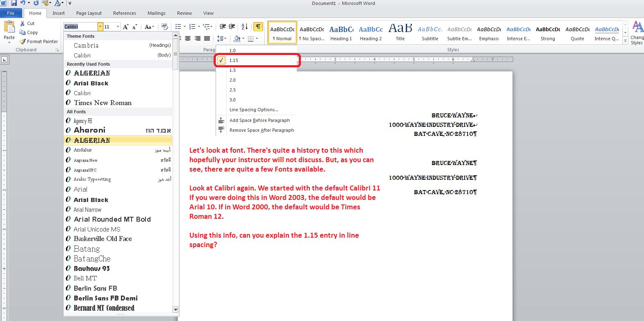This screenshot has width=644, height=321.
Task: Switch to the Mailings tab
Action: click(x=157, y=13)
